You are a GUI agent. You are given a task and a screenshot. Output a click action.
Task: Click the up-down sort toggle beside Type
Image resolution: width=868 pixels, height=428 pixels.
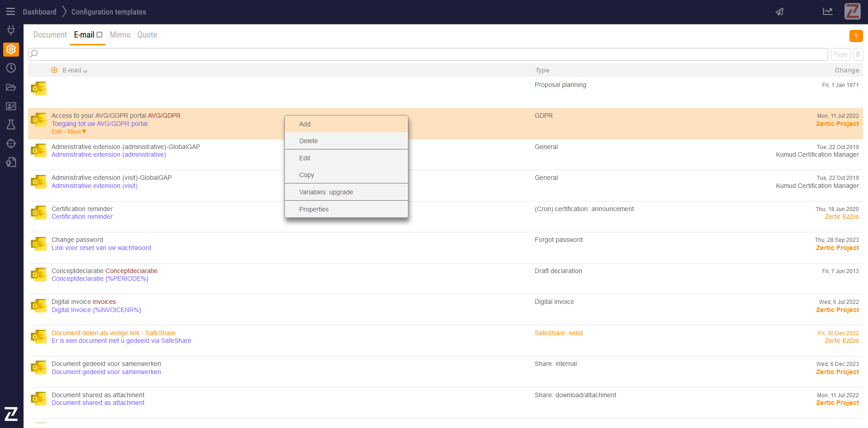[x=858, y=54]
